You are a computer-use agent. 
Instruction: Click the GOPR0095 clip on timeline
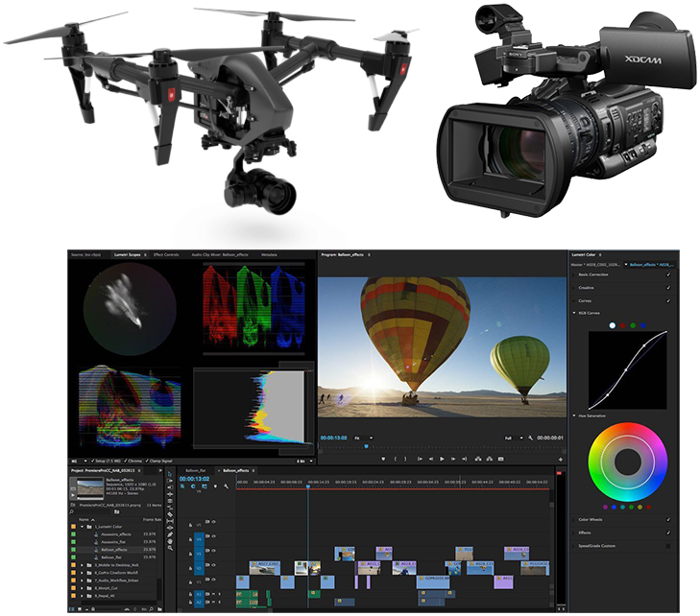point(433,581)
